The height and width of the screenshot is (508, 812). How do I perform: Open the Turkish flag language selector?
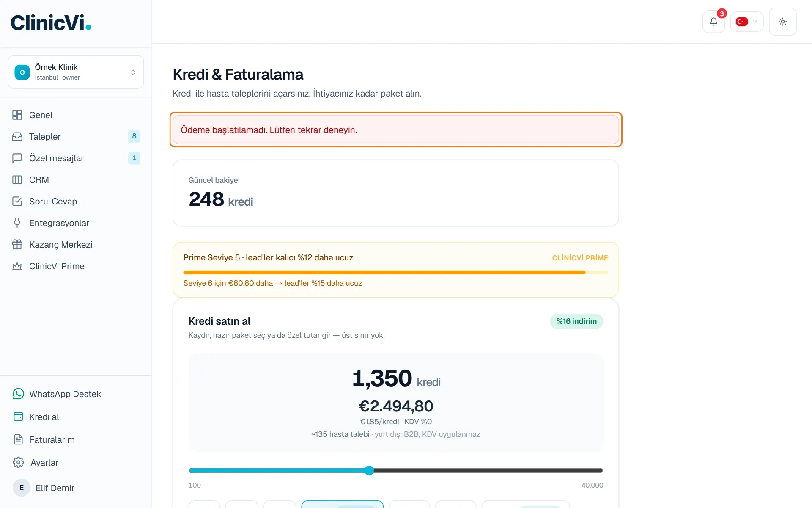click(x=746, y=22)
